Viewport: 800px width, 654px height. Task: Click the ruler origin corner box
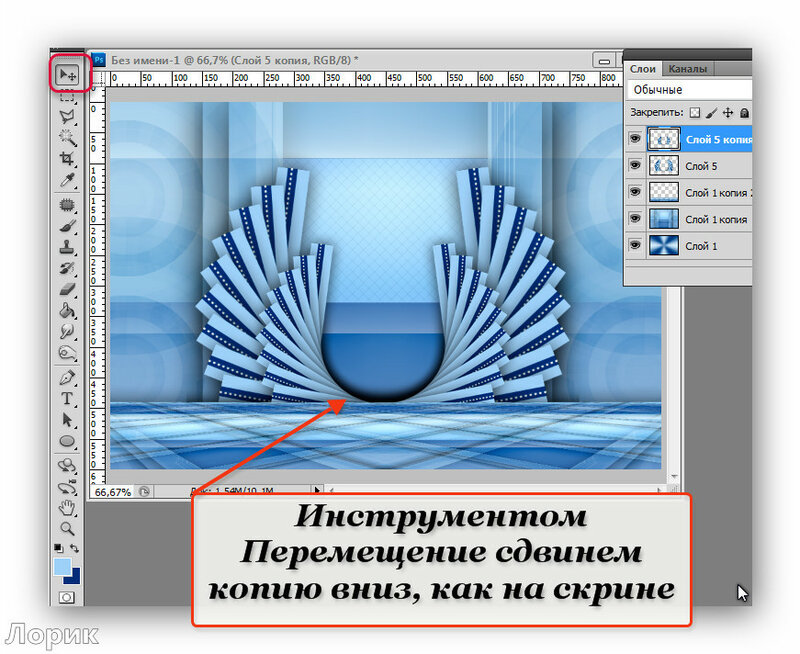(98, 79)
